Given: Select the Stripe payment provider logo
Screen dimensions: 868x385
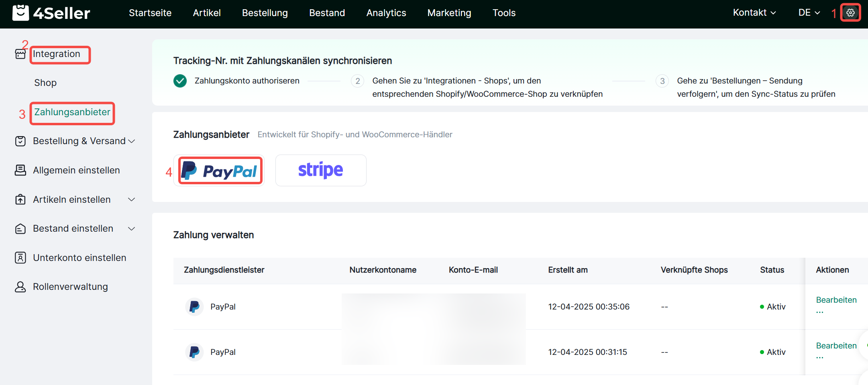Looking at the screenshot, I should pyautogui.click(x=320, y=171).
